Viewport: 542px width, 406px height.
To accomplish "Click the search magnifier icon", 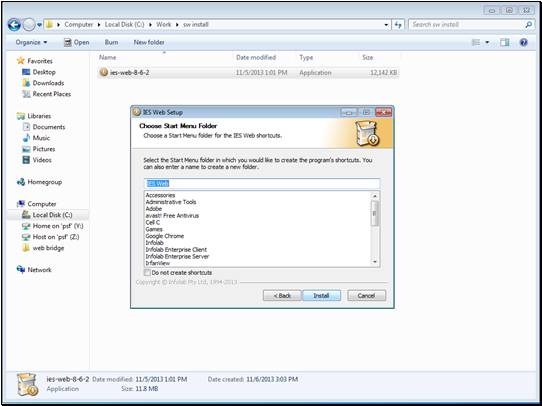I will click(528, 25).
